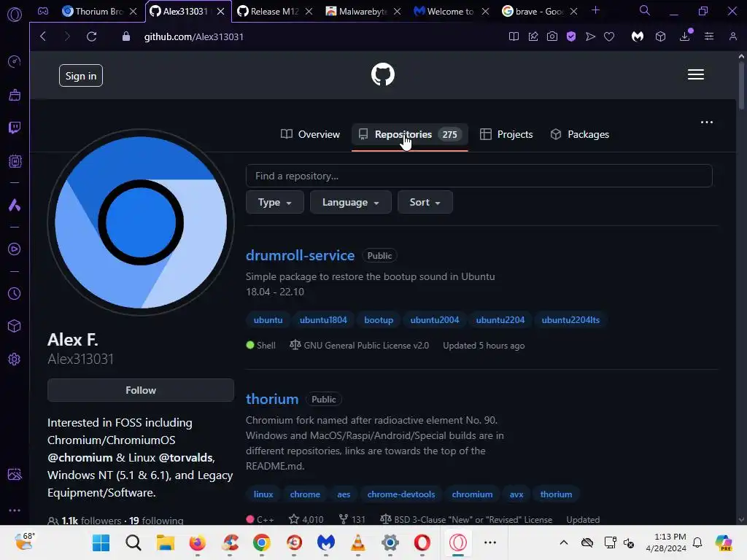Click the profile avatar image
Viewport: 747px width, 560px height.
click(x=141, y=222)
